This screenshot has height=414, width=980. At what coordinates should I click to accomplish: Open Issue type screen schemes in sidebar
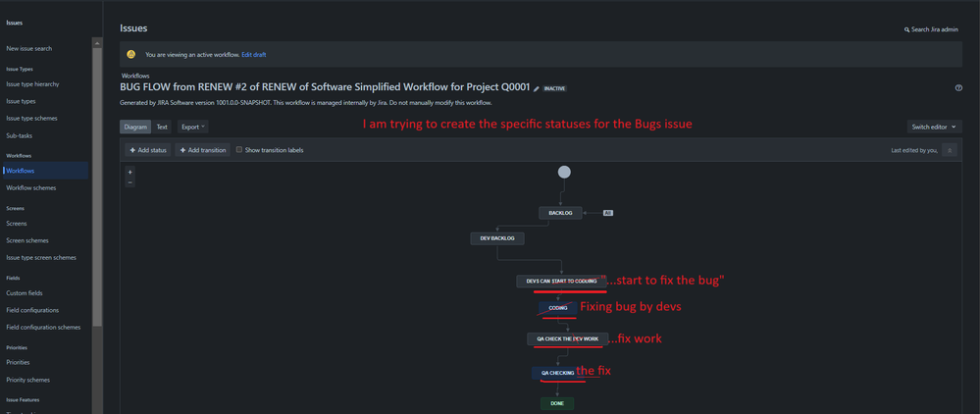[41, 258]
